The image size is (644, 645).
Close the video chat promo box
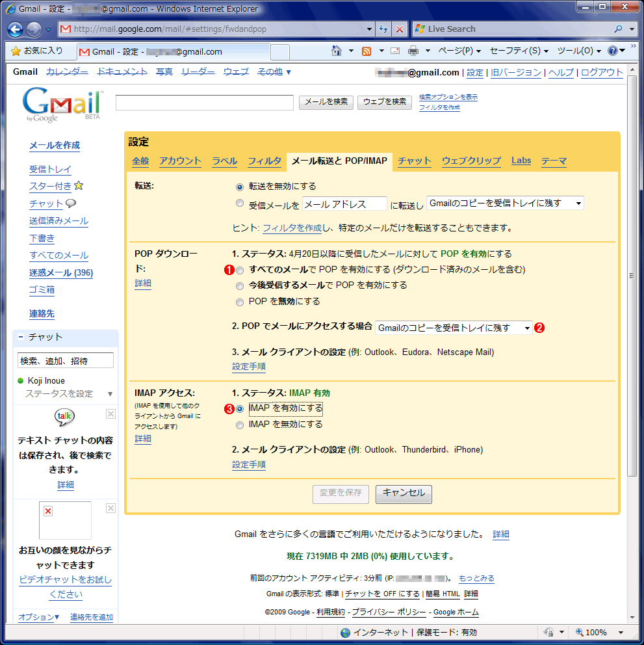tap(110, 508)
